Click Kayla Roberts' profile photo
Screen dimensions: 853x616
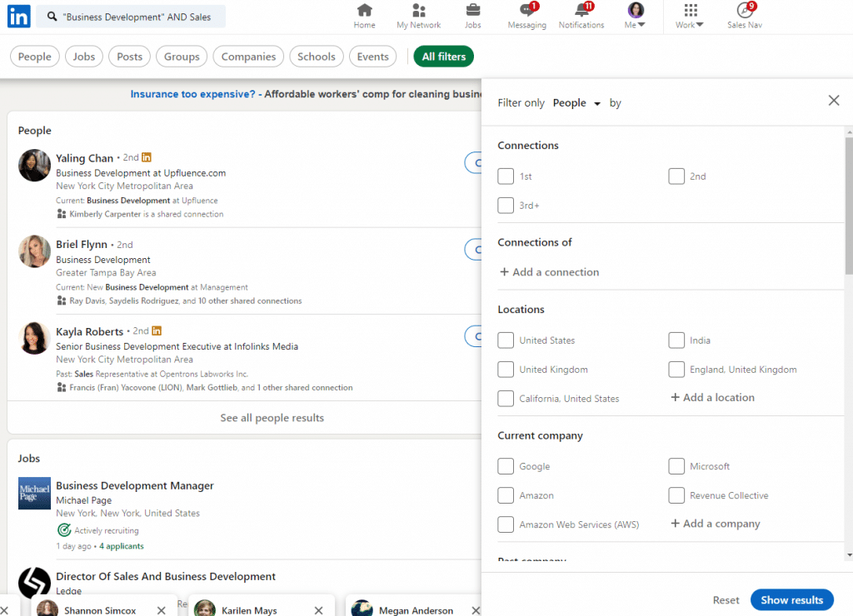pos(34,338)
